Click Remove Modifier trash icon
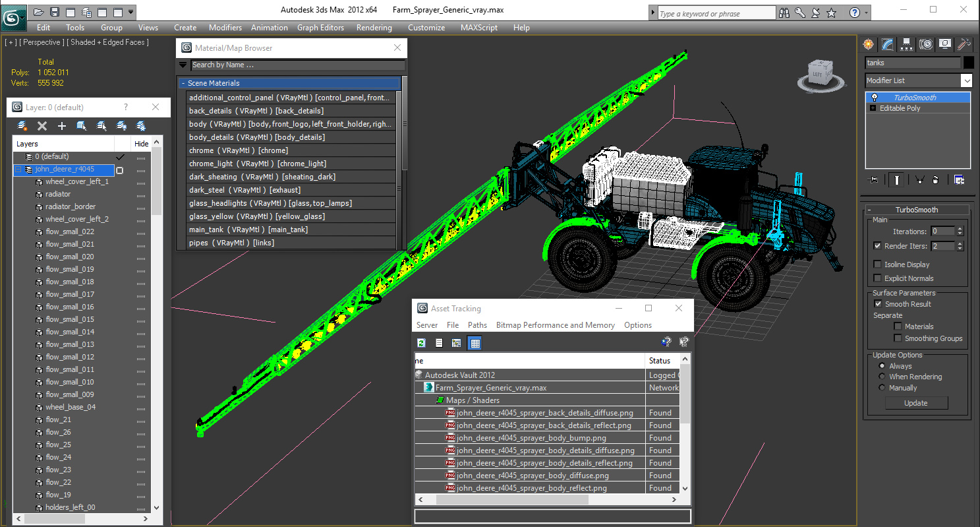 936,179
